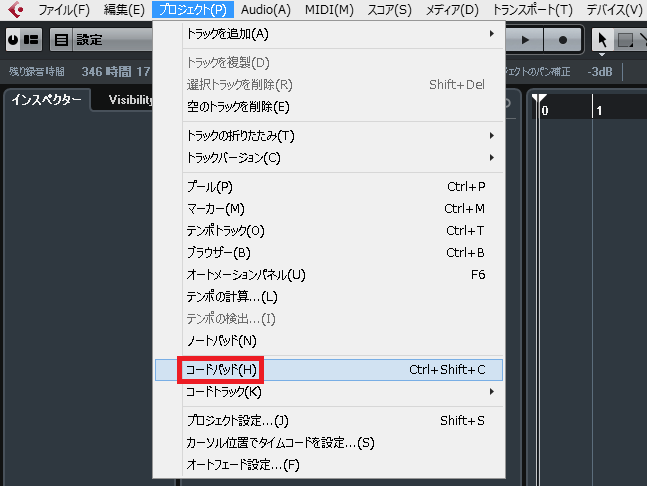Click the -3dB pan law value
Image resolution: width=647 pixels, height=486 pixels.
(x=600, y=72)
